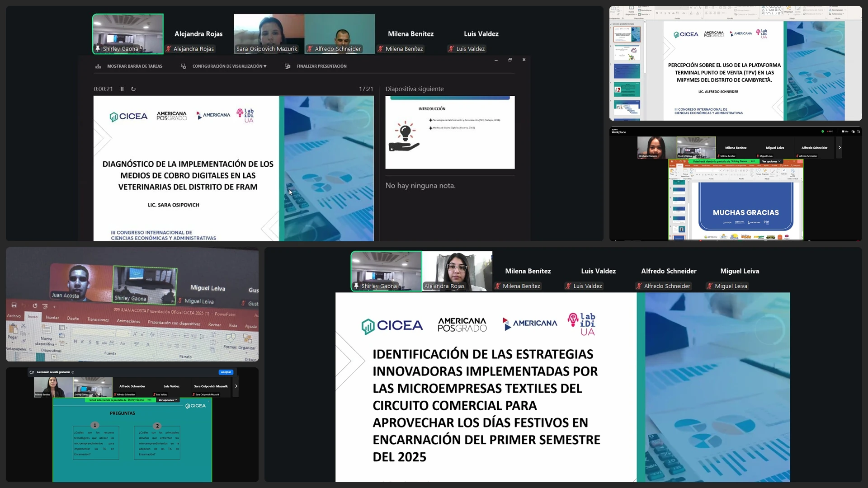Select the Diapositiva siguiente slide thumbnail
The height and width of the screenshot is (488, 868).
450,132
